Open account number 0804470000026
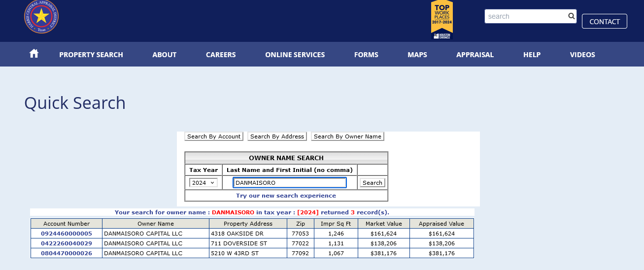 click(x=67, y=253)
